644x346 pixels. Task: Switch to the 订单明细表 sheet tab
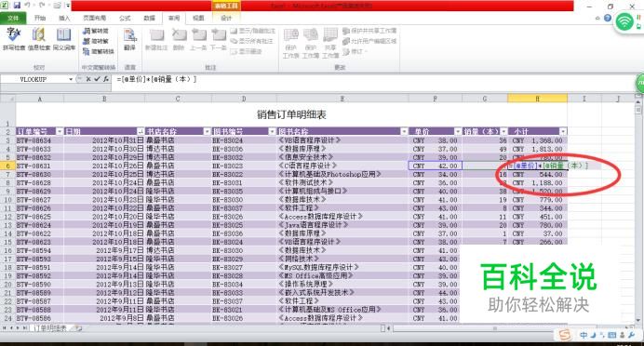point(50,328)
